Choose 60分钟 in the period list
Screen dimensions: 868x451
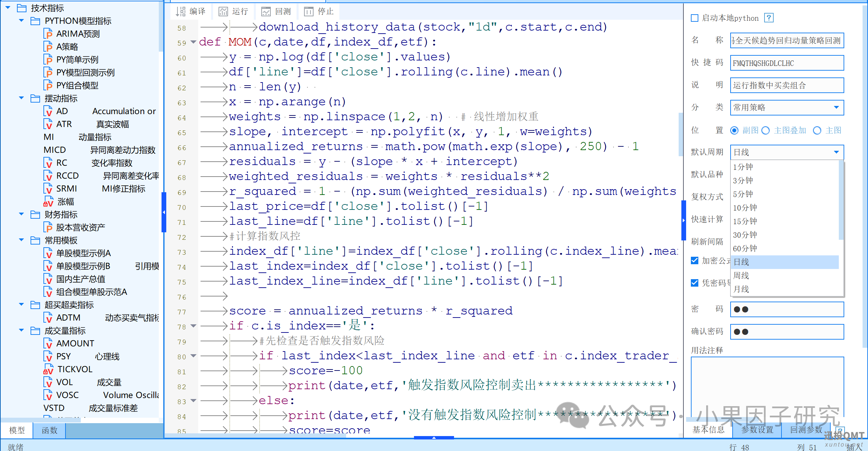785,249
